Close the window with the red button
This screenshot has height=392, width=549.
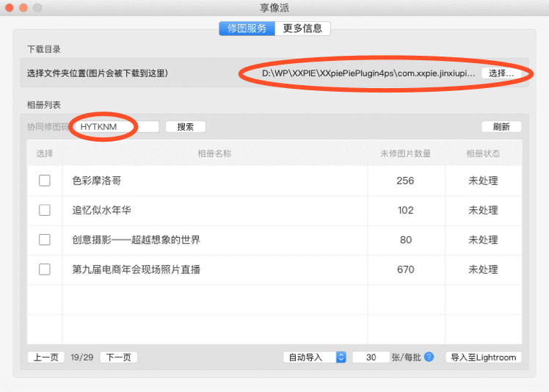[10, 7]
